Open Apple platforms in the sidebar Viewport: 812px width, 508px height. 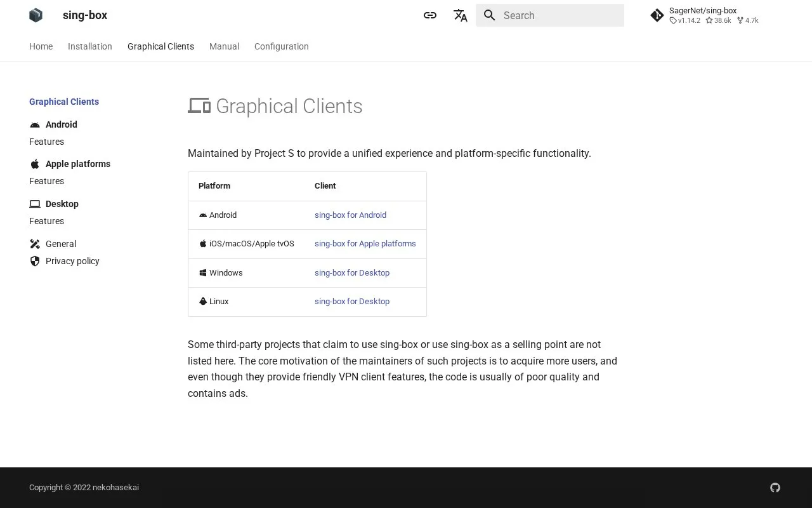(78, 164)
